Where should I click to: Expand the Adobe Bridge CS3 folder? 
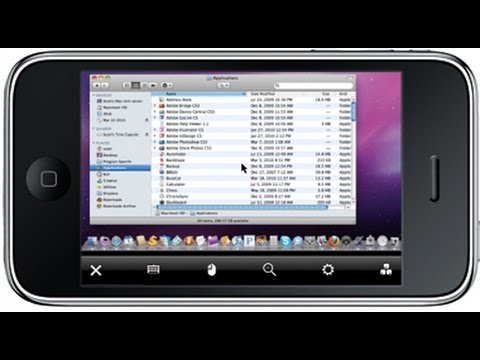point(155,106)
